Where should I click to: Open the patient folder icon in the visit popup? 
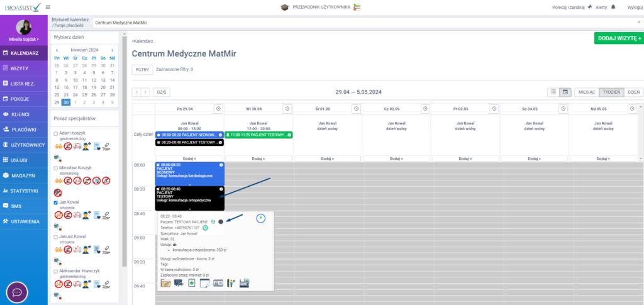click(166, 283)
